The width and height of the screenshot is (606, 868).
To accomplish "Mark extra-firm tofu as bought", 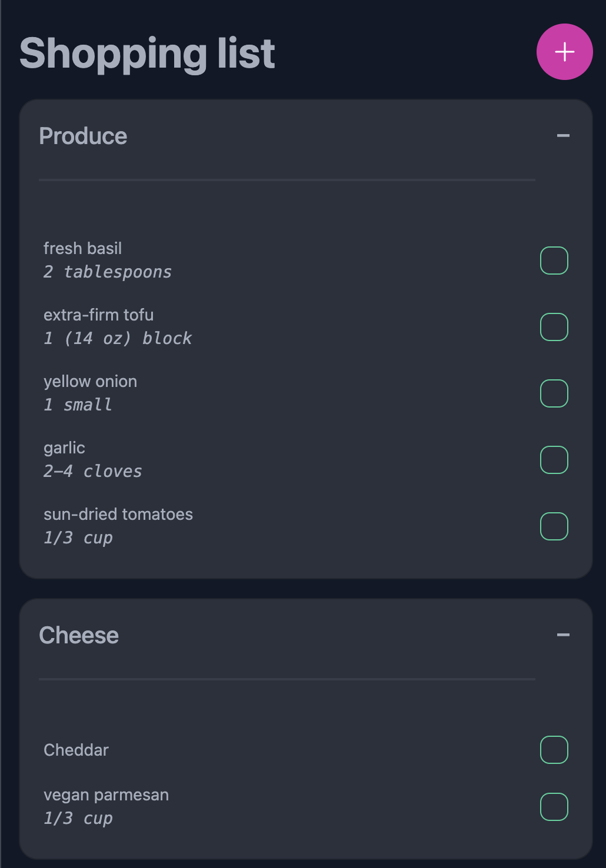I will [x=554, y=327].
